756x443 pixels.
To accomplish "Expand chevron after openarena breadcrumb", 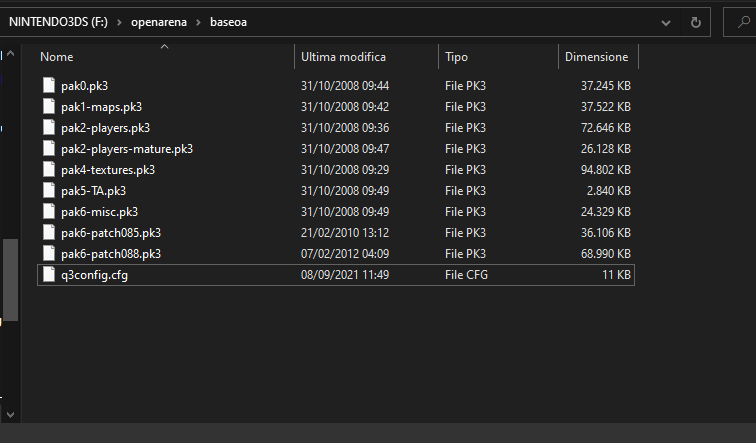I will click(198, 22).
